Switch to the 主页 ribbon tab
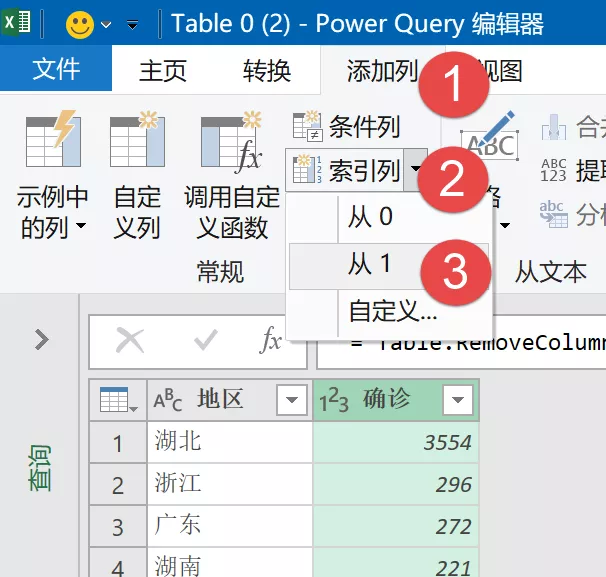Screen dimensions: 606x577 pyautogui.click(x=163, y=70)
